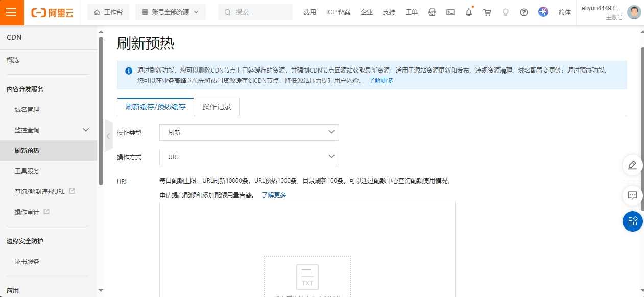Open the blue apps grid floating button

632,221
